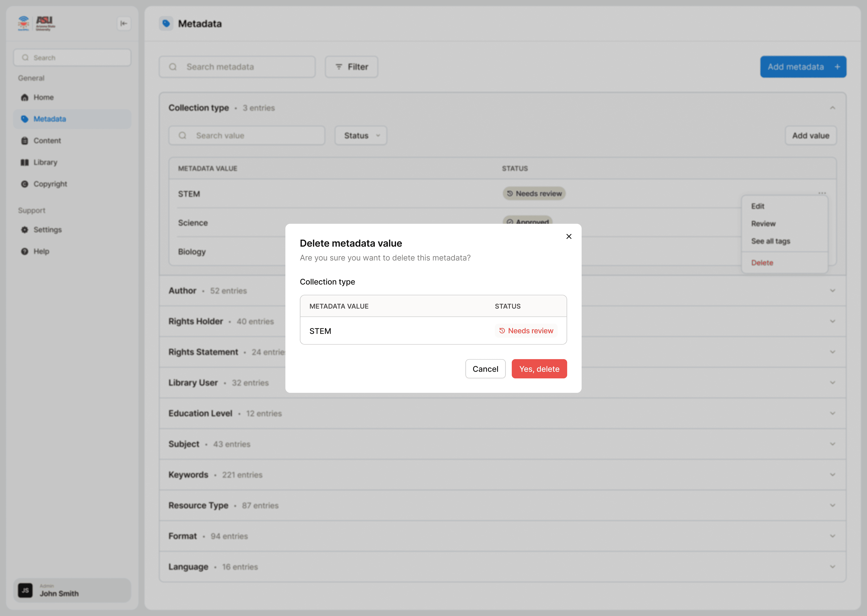Open Home from sidebar

pos(43,97)
